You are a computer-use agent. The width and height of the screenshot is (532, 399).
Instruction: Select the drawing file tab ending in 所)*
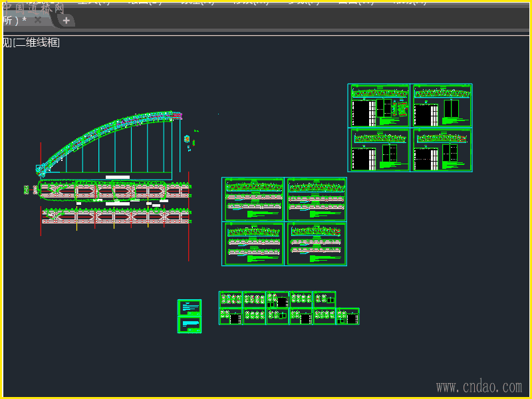click(x=15, y=20)
